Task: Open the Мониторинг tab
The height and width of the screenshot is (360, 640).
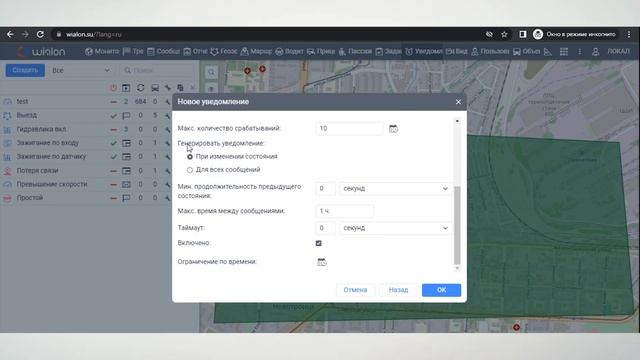Action: pyautogui.click(x=102, y=51)
